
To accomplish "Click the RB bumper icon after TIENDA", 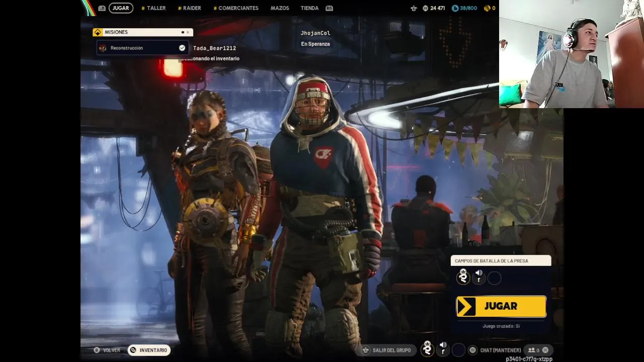I will [330, 8].
